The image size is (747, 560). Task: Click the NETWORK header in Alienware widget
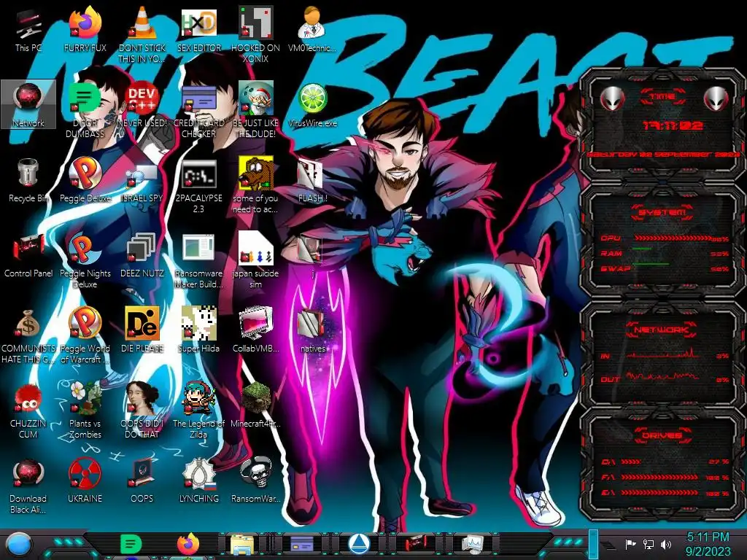click(x=662, y=329)
